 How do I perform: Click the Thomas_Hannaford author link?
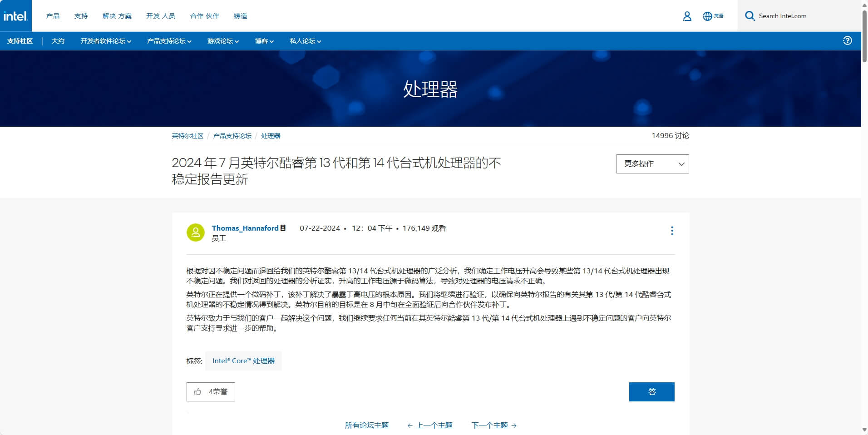[245, 228]
